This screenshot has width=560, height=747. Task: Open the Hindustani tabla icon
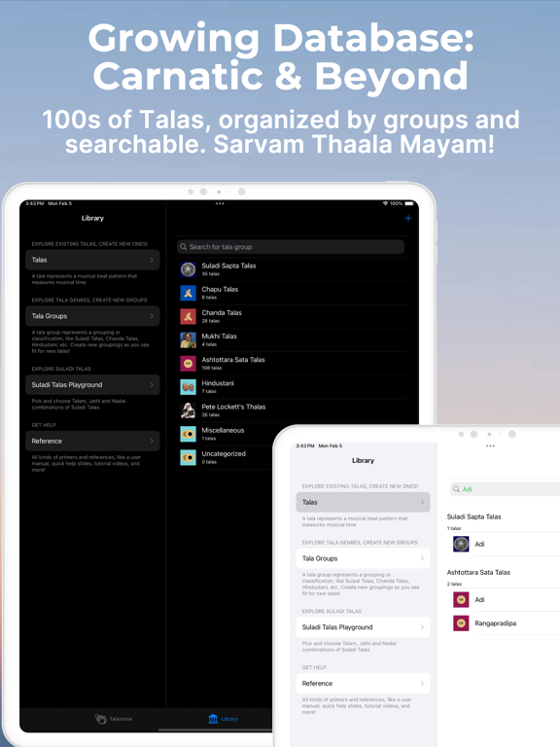188,387
